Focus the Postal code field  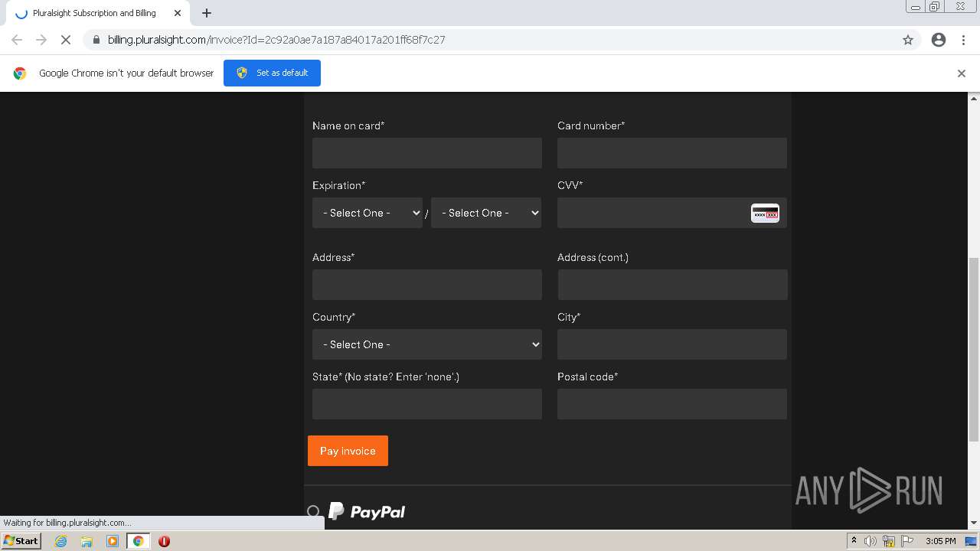tap(672, 404)
